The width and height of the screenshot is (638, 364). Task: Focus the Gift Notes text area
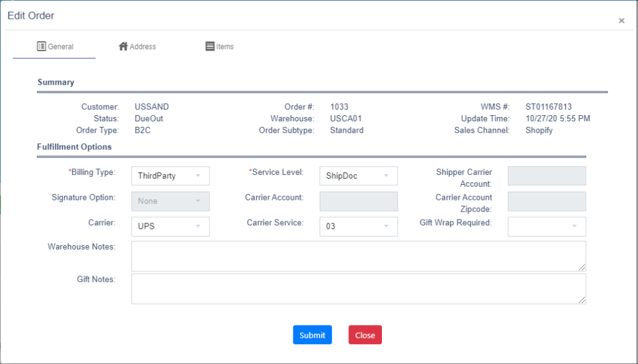coord(358,289)
